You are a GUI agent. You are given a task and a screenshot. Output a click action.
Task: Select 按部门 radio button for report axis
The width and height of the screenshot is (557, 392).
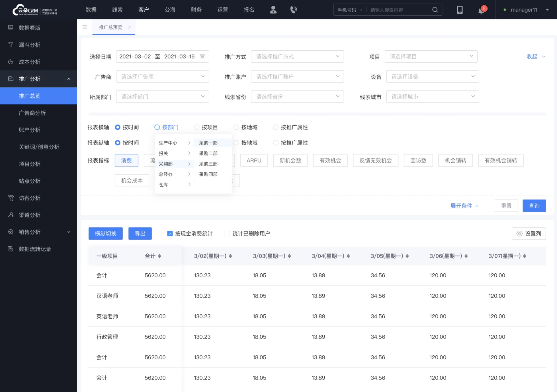tap(157, 127)
